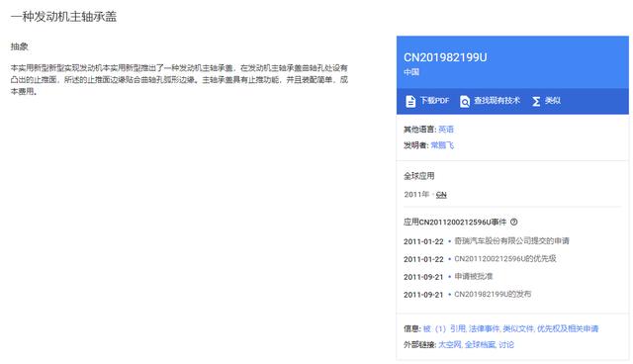The height and width of the screenshot is (364, 633).
Task: Click the Similar sigma icon
Action: tap(536, 101)
